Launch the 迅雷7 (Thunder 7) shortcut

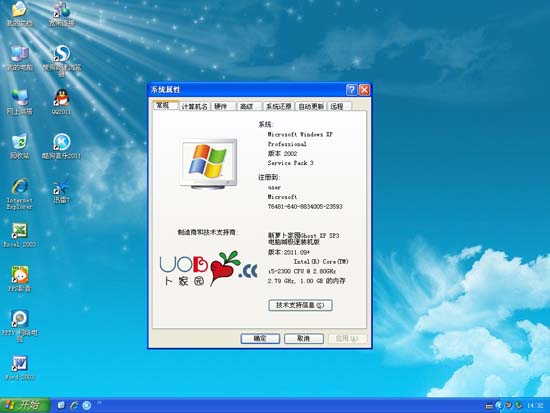(61, 192)
